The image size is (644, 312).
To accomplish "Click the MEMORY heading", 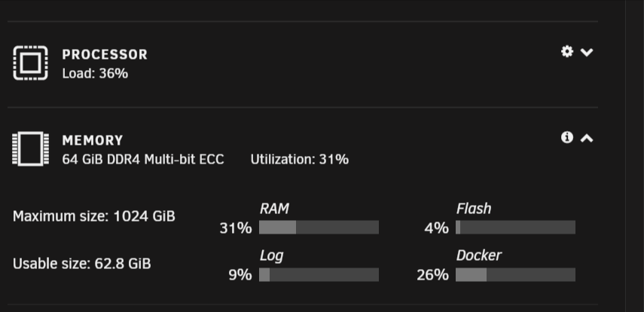I will click(93, 141).
